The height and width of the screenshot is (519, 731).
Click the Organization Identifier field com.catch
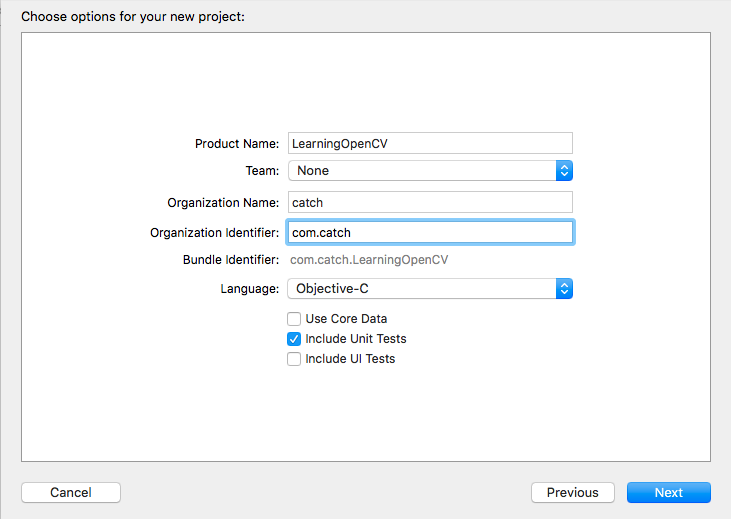pyautogui.click(x=430, y=232)
